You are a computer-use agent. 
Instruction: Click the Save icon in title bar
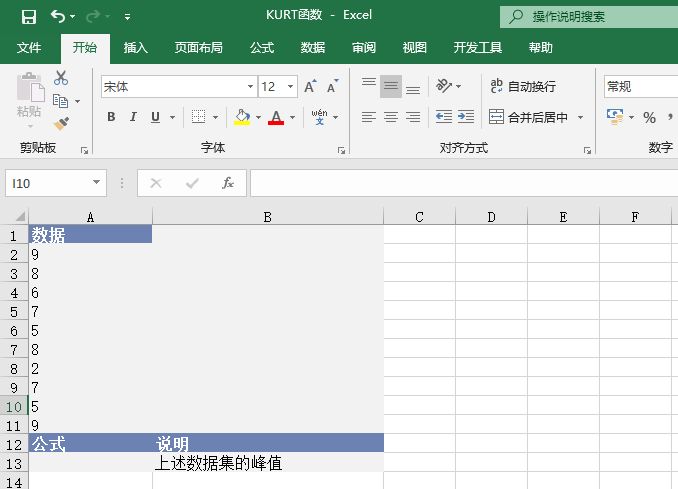pyautogui.click(x=28, y=16)
